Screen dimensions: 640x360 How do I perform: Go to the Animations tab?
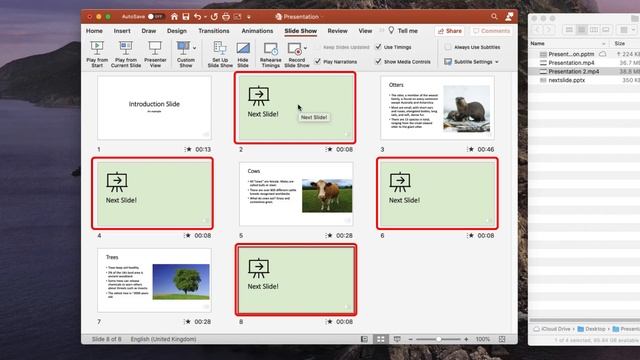coord(257,31)
